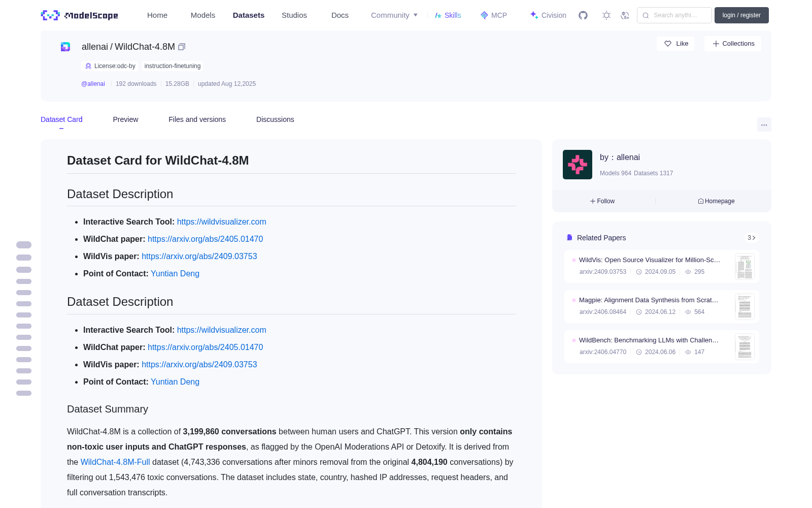Open the Datasets navigation item

(x=249, y=15)
